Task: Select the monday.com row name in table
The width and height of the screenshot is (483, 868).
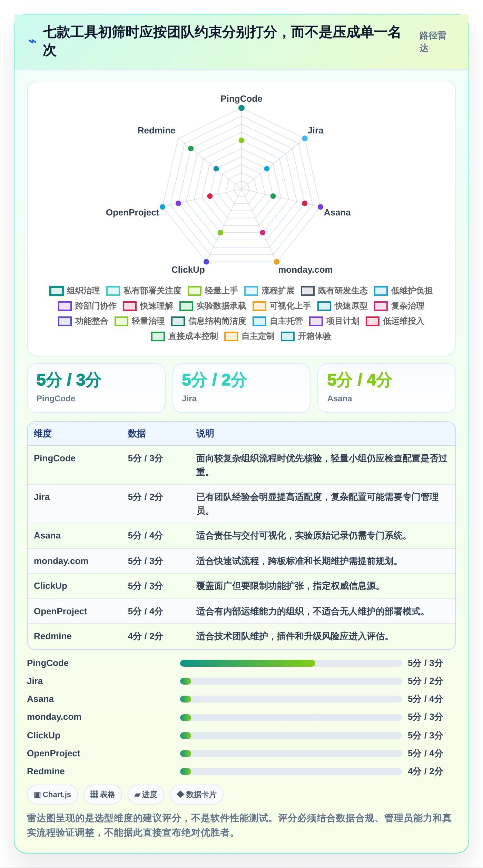Action: click(61, 561)
